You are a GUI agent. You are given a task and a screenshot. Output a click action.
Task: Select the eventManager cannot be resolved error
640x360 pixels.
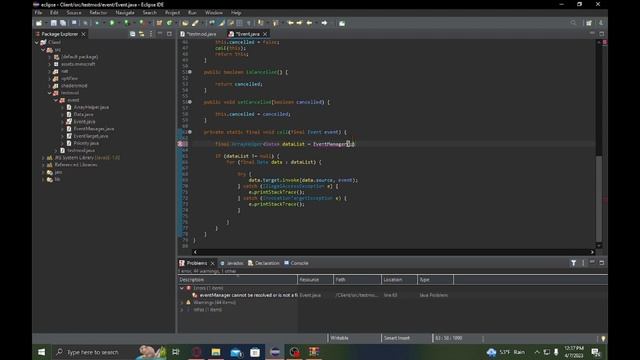249,295
